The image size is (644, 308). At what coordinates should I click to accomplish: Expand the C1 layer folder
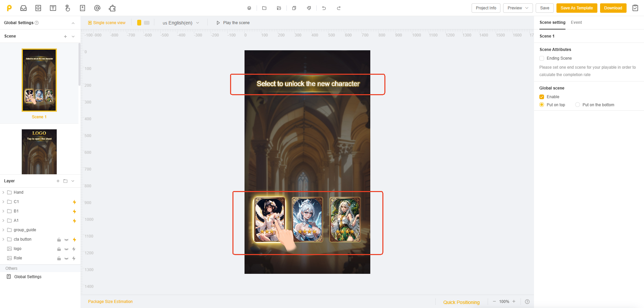(x=3, y=202)
